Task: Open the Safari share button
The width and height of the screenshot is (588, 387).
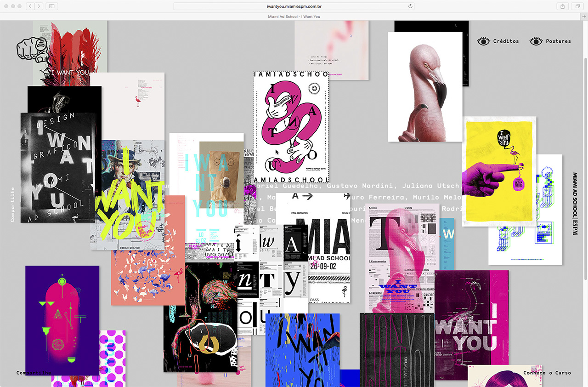Action: (x=562, y=6)
